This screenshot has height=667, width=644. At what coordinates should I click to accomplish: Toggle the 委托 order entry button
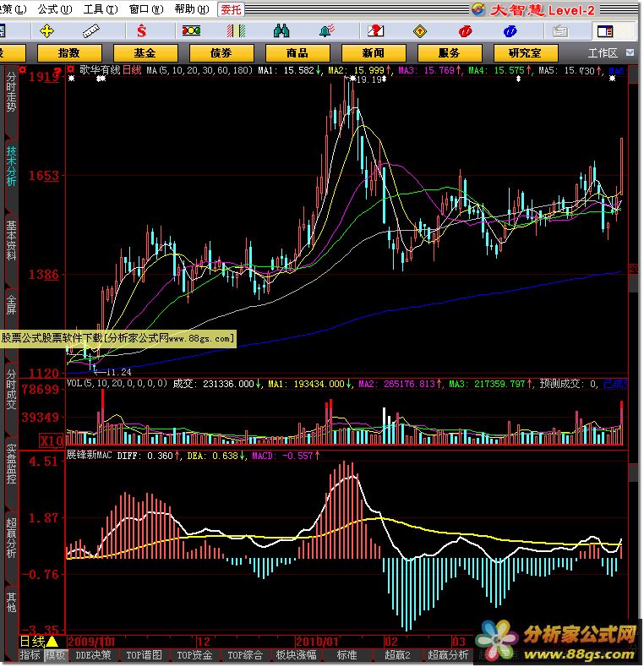(231, 9)
